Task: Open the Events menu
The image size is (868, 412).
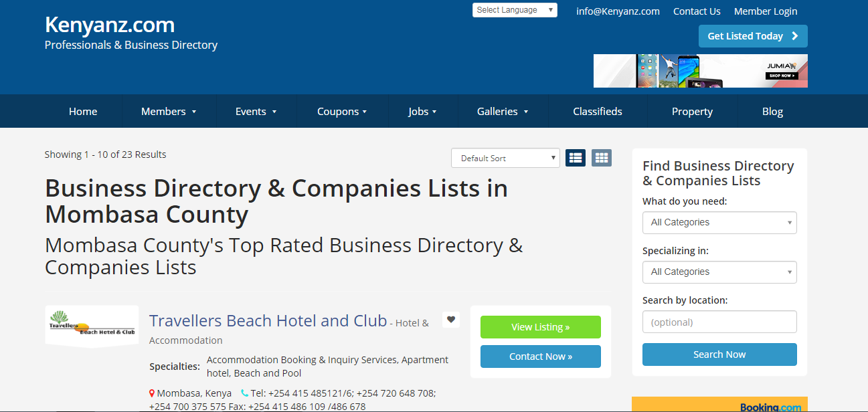Action: (x=256, y=112)
